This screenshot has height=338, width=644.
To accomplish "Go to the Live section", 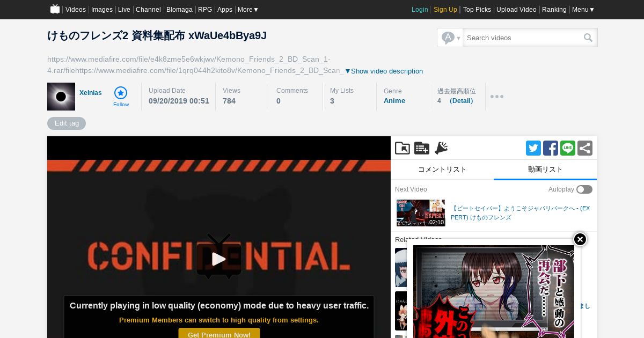I will (x=124, y=10).
